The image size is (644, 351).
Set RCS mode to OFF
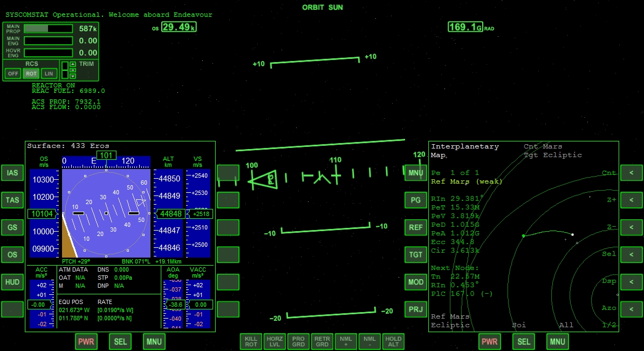pos(13,73)
